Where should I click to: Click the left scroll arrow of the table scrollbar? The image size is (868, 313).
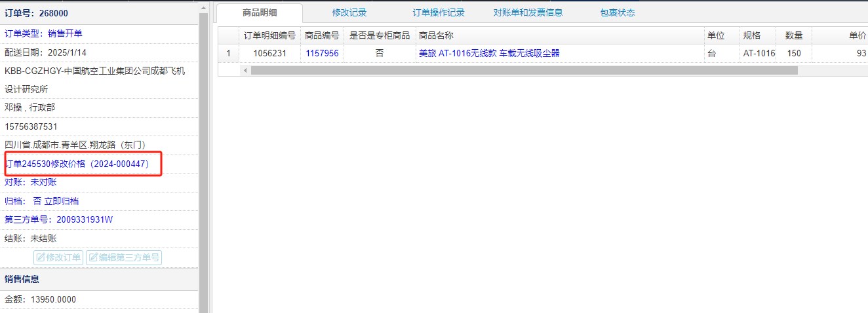tap(245, 70)
